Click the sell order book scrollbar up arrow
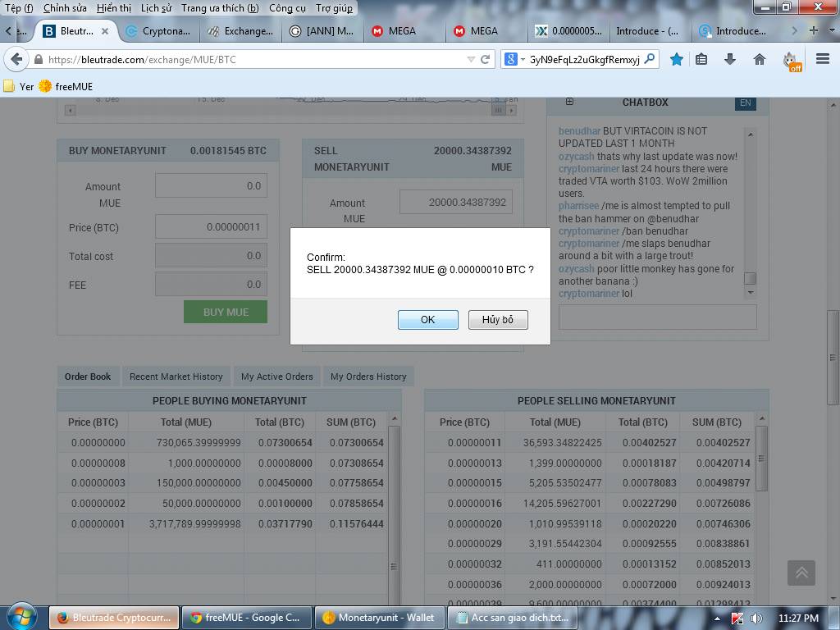This screenshot has height=630, width=840. click(762, 418)
